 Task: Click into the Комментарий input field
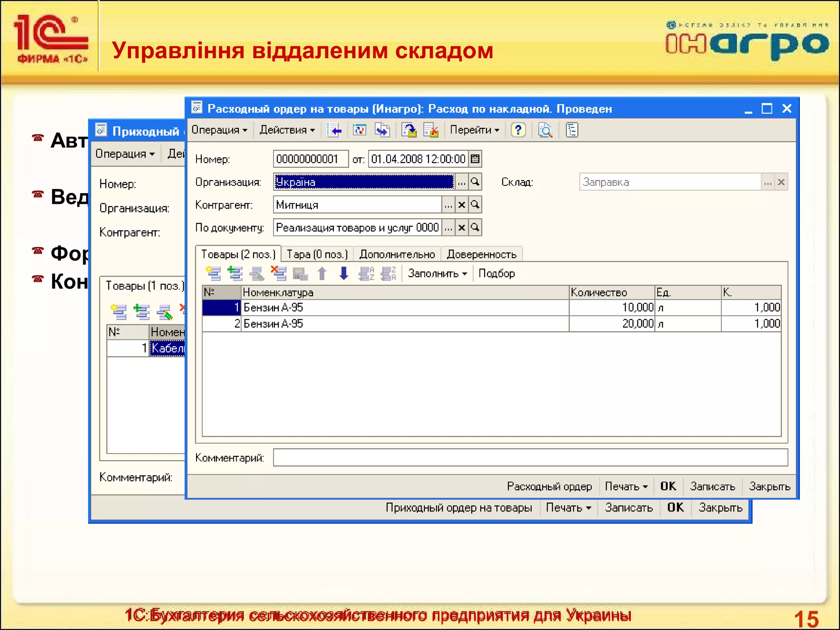click(x=530, y=458)
